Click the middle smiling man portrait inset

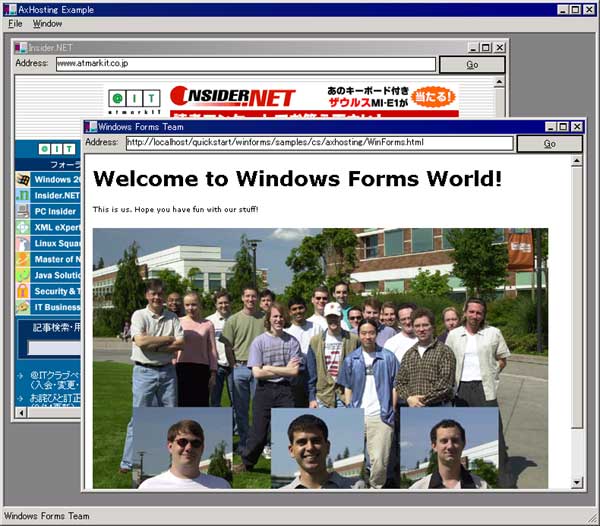click(317, 448)
